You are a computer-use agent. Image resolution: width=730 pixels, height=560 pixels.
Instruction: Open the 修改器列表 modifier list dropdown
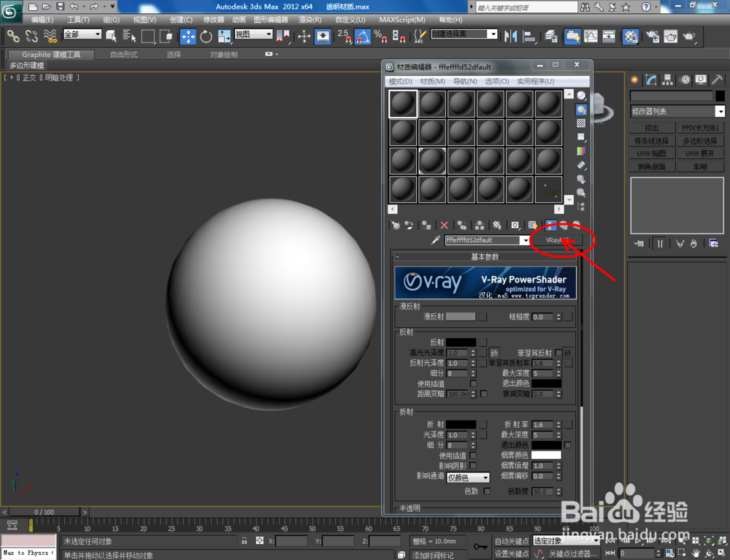[720, 111]
